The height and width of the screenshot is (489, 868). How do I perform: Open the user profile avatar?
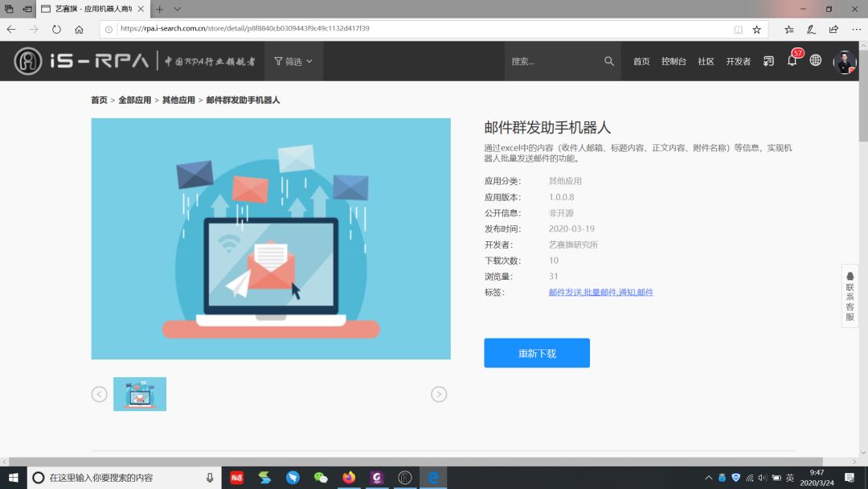click(845, 61)
